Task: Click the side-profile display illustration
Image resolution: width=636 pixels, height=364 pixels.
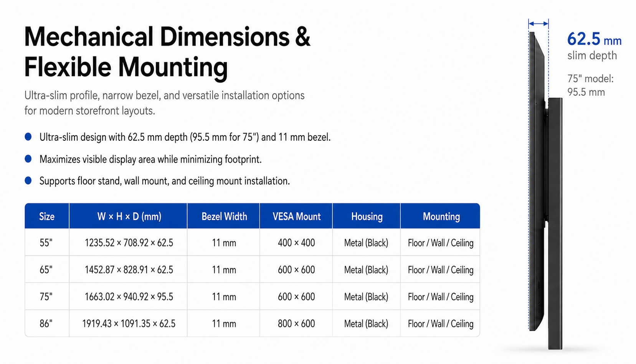Action: point(537,181)
